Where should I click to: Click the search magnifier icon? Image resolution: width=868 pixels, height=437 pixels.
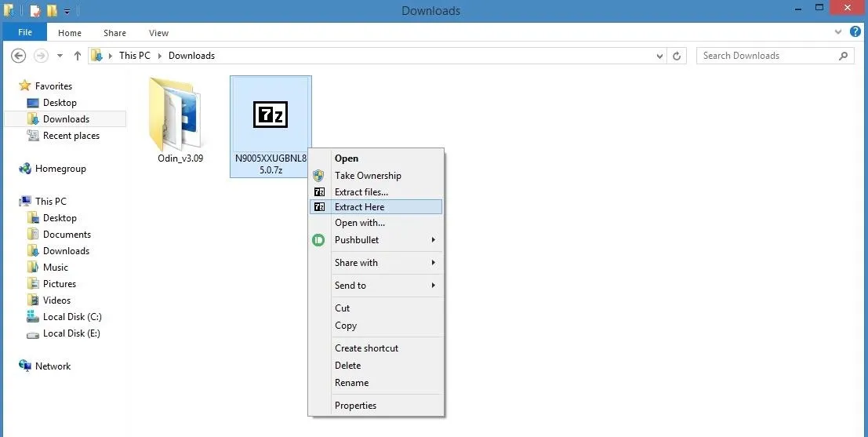click(x=843, y=56)
